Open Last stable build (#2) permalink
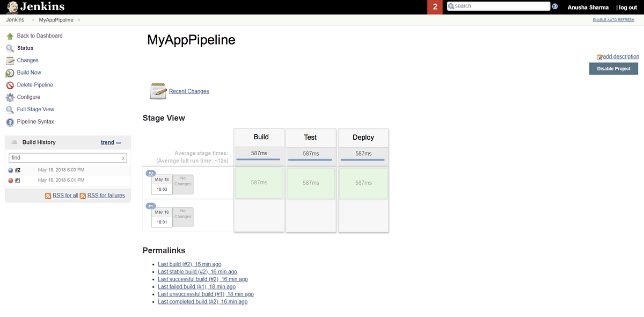Viewport: 644px width, 317px height. (197, 272)
